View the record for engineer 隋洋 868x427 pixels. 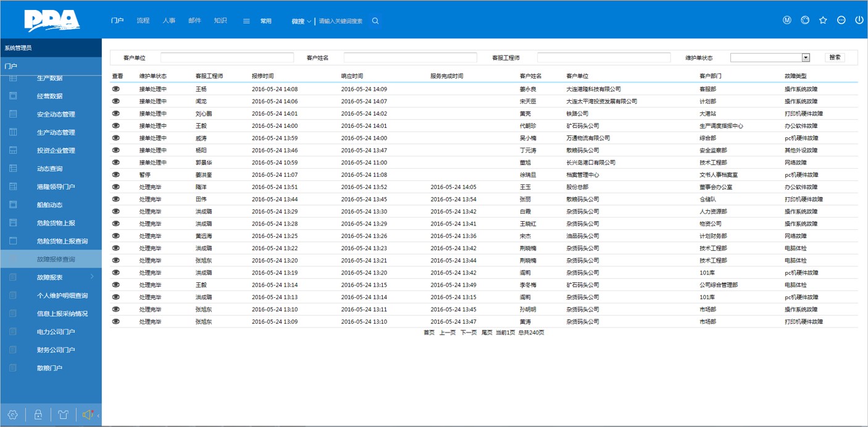pyautogui.click(x=116, y=187)
